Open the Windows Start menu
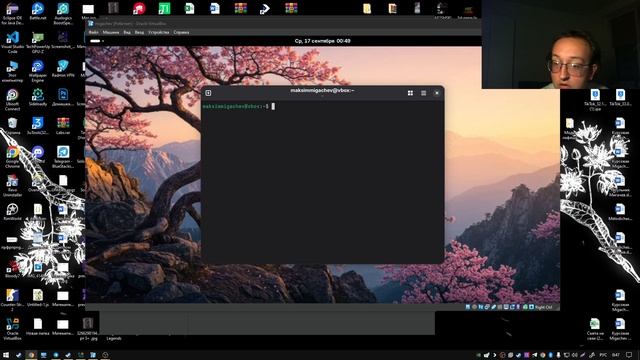640x360 pixels. (6, 355)
